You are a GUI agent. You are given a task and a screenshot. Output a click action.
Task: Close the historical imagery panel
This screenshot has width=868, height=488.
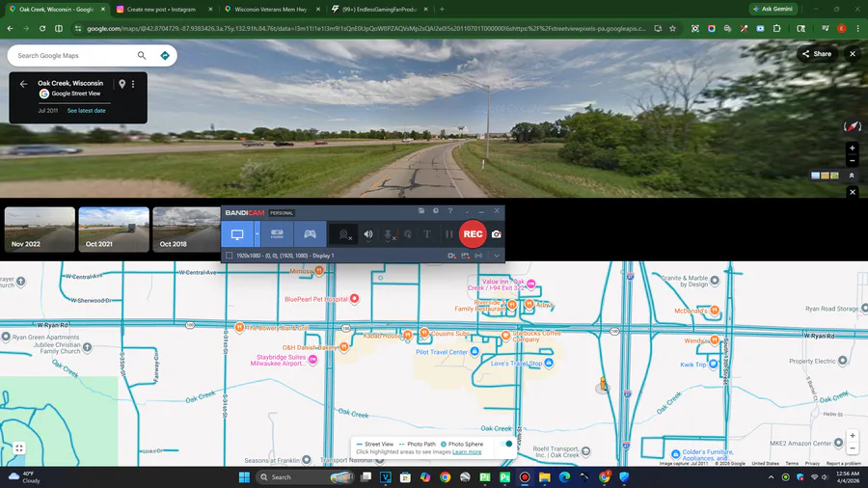pyautogui.click(x=853, y=192)
